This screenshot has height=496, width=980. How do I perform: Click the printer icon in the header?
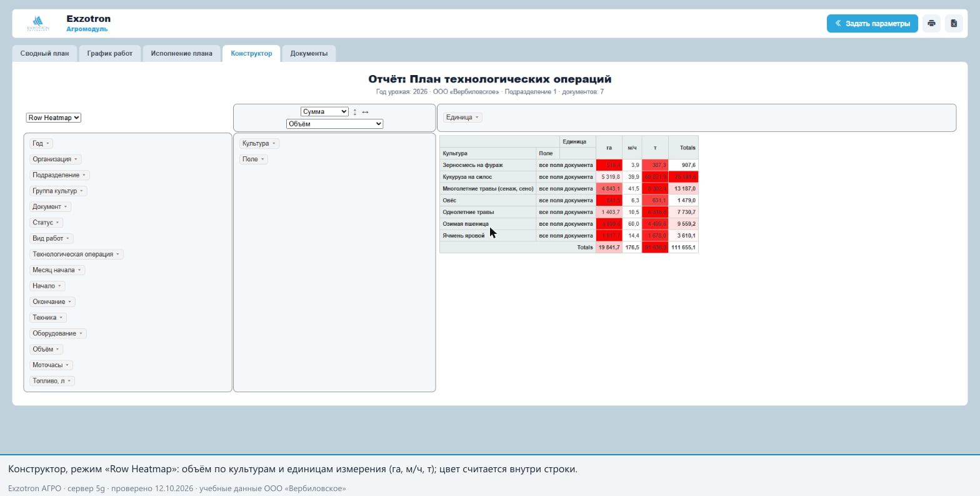pos(931,24)
